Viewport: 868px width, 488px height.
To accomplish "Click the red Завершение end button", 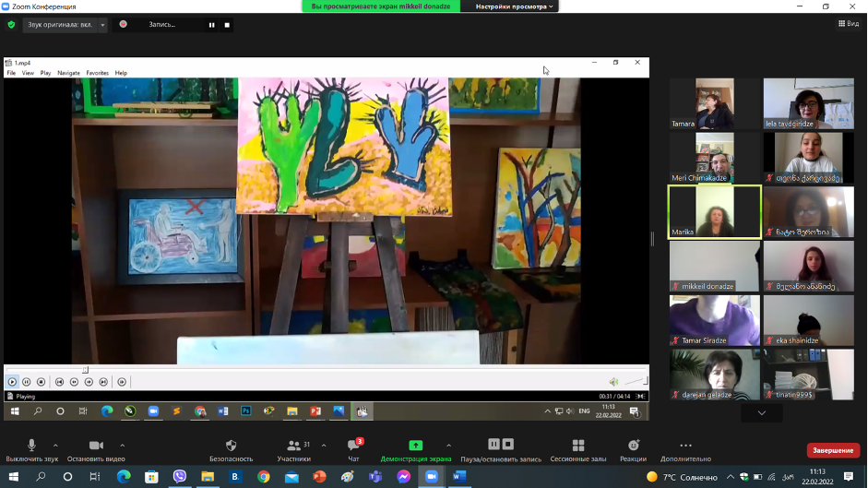I will coord(833,450).
